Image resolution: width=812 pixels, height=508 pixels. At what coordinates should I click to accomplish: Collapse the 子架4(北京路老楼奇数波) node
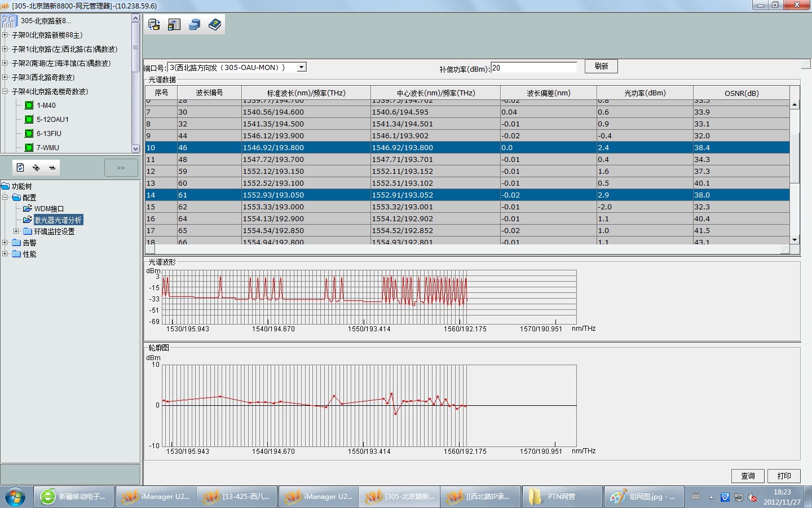(x=5, y=91)
